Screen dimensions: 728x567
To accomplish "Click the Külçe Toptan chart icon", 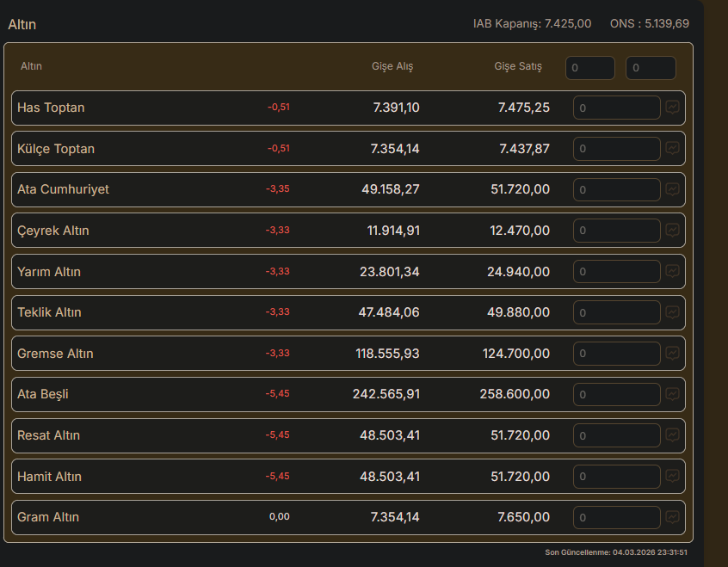I will click(672, 148).
